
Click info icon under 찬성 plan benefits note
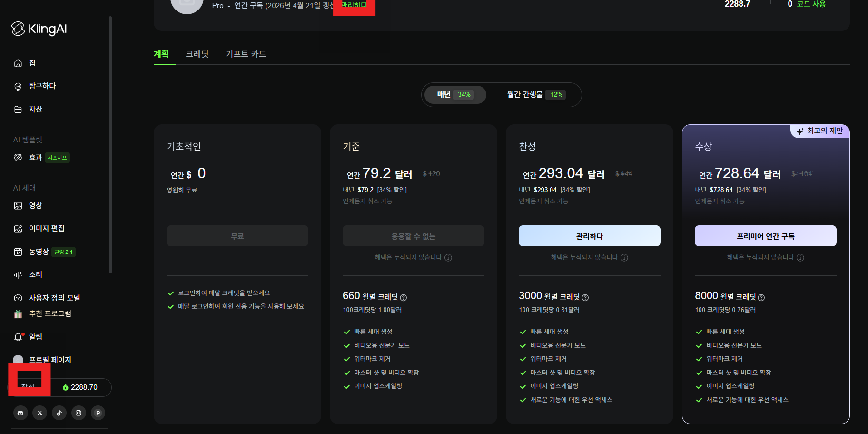point(624,258)
